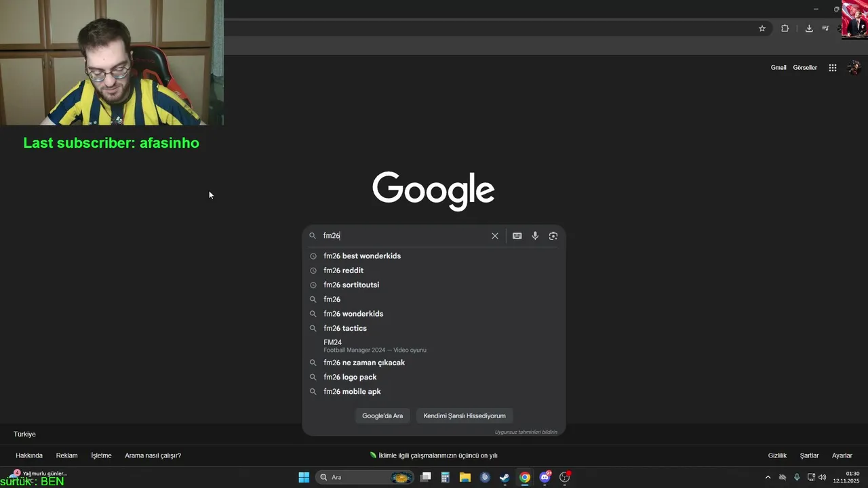Image resolution: width=868 pixels, height=488 pixels.
Task: Select suggestion fm26 tactics
Action: tap(434, 328)
